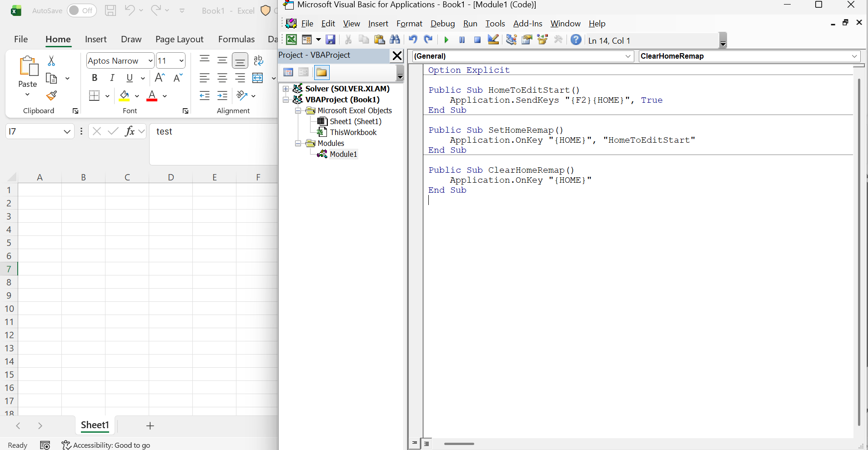The width and height of the screenshot is (868, 450).
Task: Open the Properties Window icon
Action: [527, 40]
